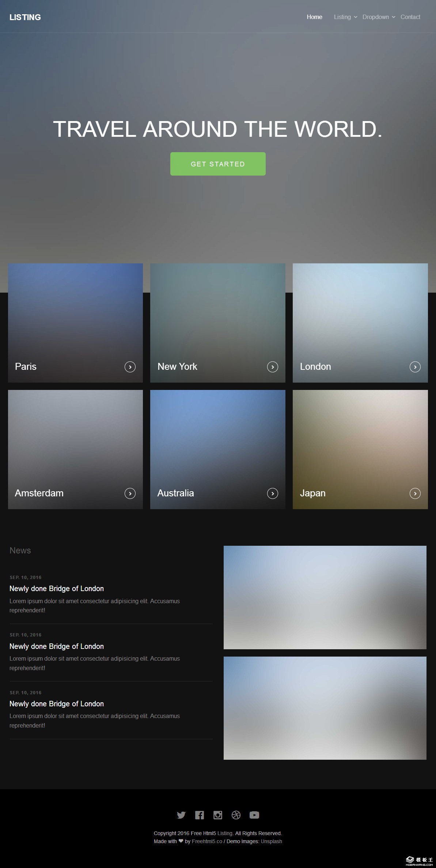Click the arrow icon on New York card

[273, 367]
